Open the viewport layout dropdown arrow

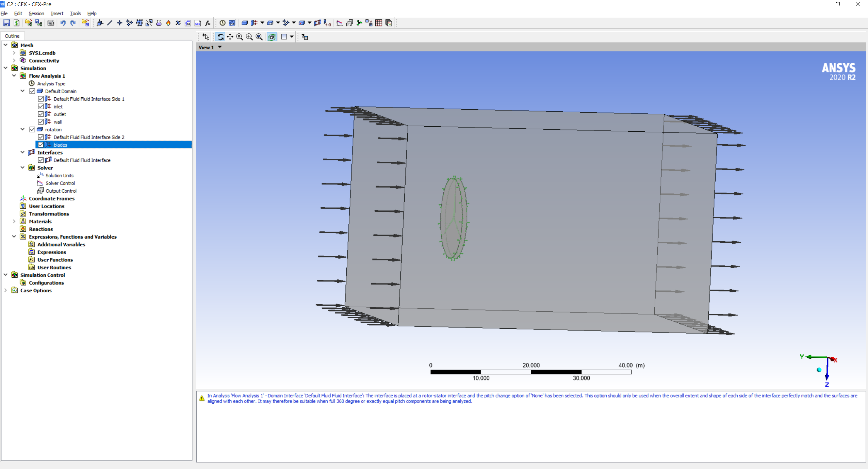coord(292,37)
